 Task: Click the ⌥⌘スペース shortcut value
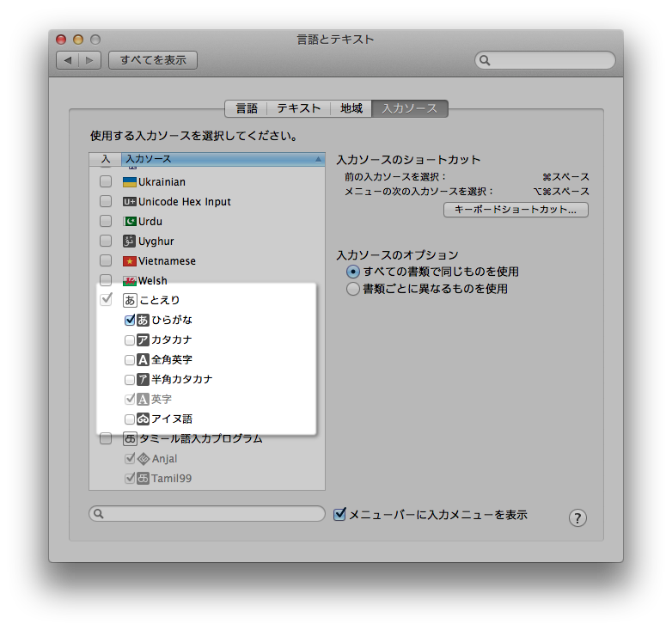[561, 192]
